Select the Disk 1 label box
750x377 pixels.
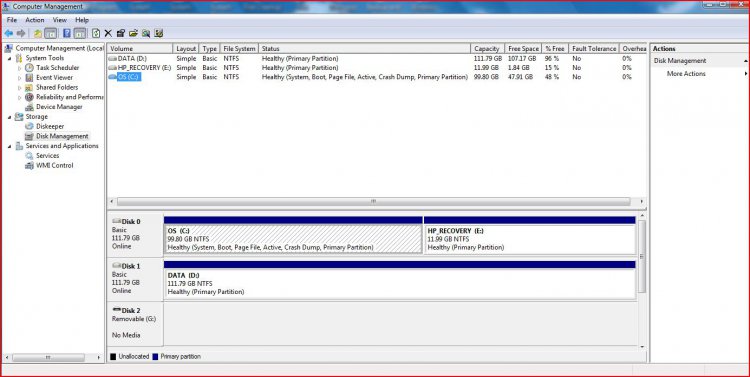135,279
